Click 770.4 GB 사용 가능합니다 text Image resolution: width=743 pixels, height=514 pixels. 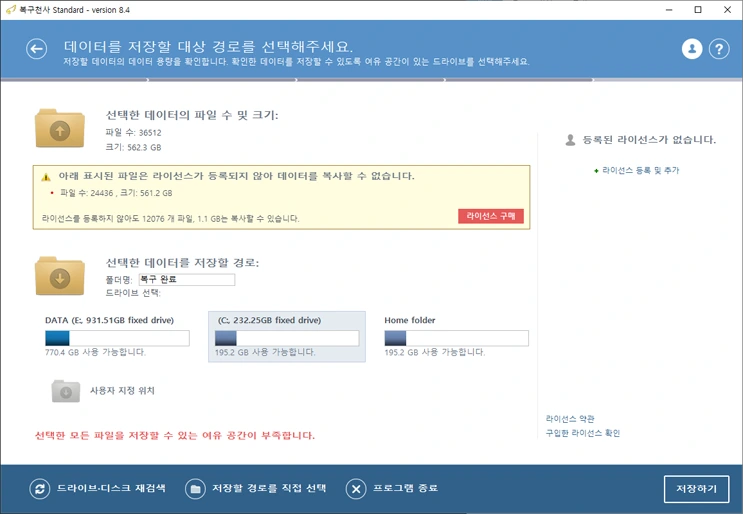click(x=95, y=352)
